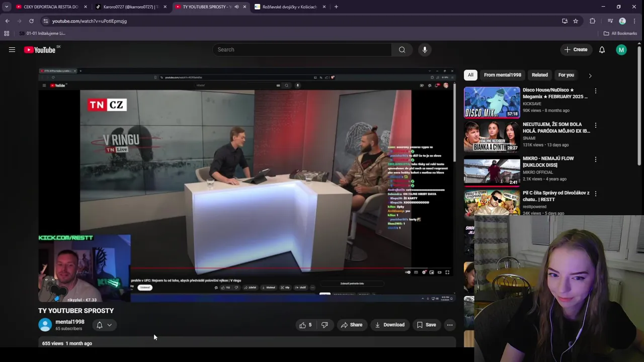Click the KICKSAVE channel name
This screenshot has height=362, width=644.
pyautogui.click(x=532, y=104)
